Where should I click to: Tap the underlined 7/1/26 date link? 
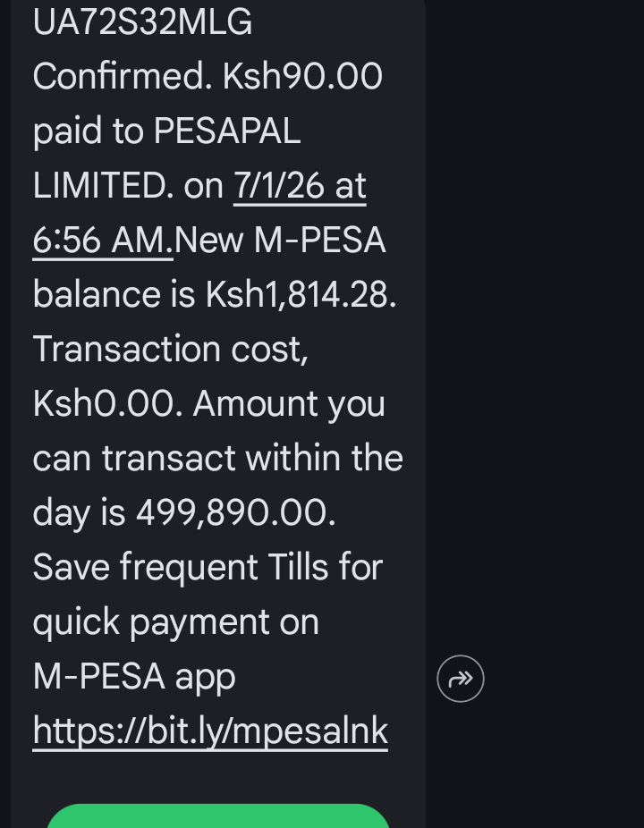[300, 186]
